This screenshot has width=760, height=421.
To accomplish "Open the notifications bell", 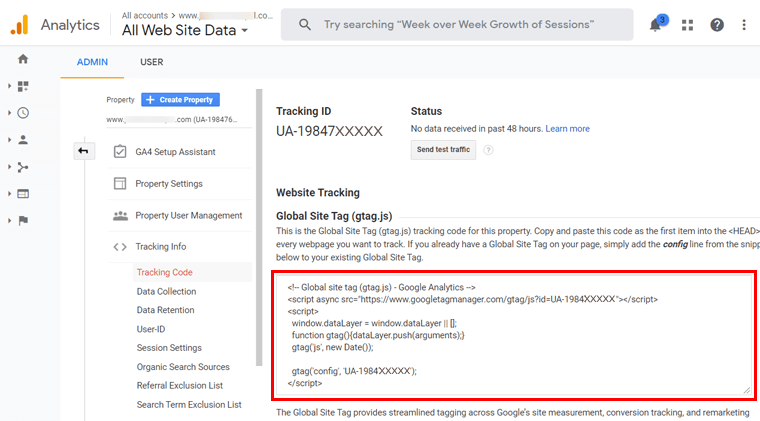I will (x=656, y=25).
